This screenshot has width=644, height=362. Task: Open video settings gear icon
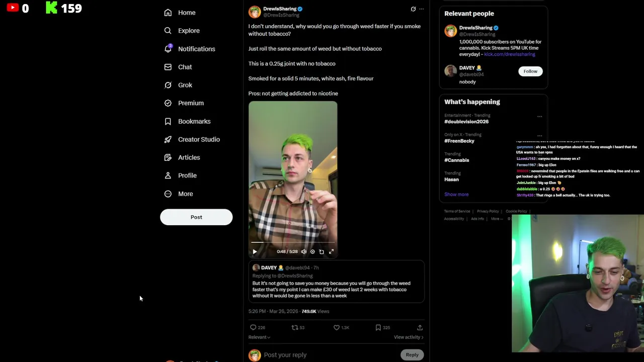pyautogui.click(x=312, y=251)
